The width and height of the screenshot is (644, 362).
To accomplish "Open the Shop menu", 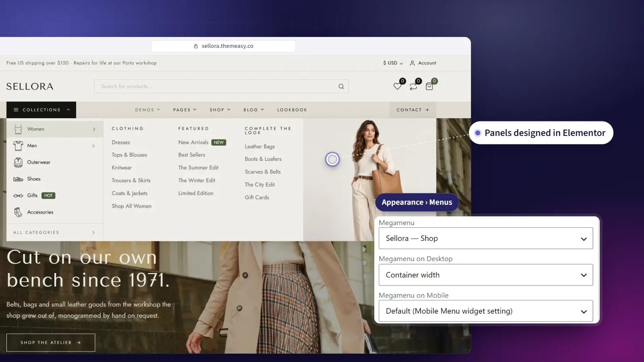I will 220,110.
